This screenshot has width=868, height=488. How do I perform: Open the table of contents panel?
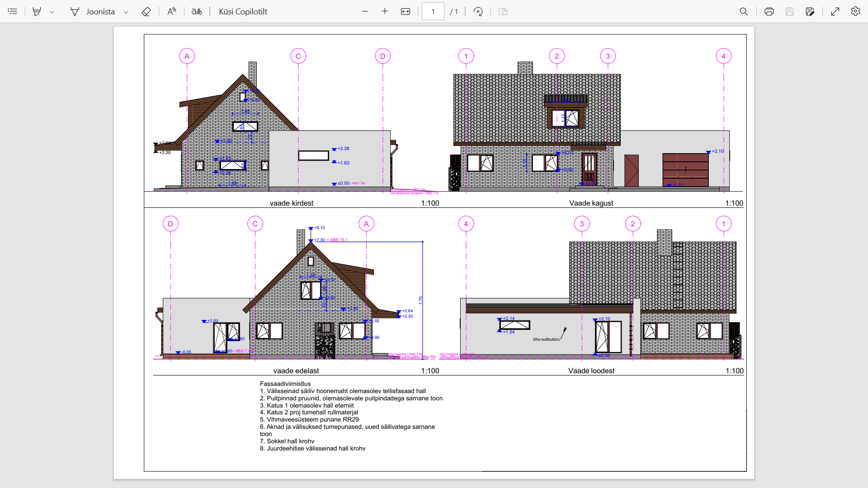coord(13,11)
